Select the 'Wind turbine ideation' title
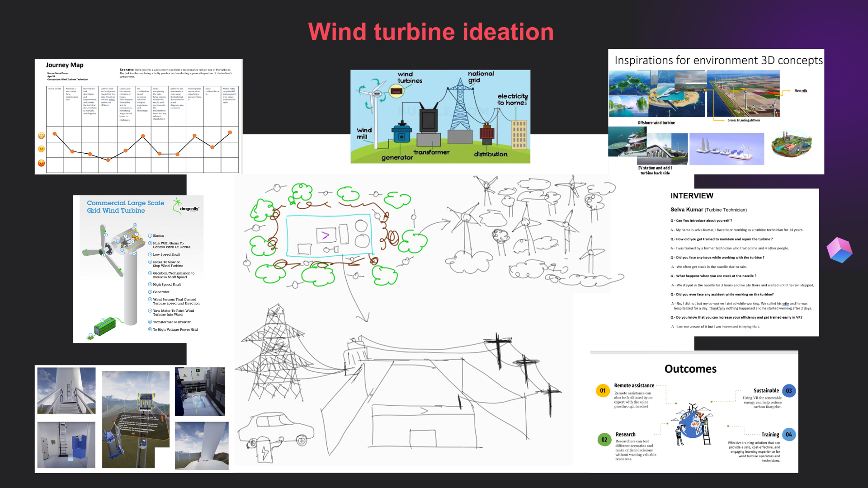 tap(431, 32)
